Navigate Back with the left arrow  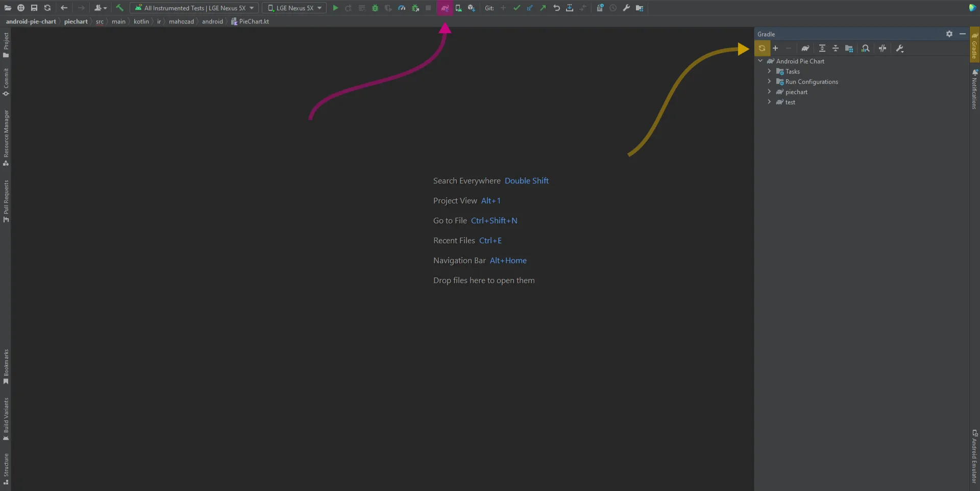tap(64, 8)
